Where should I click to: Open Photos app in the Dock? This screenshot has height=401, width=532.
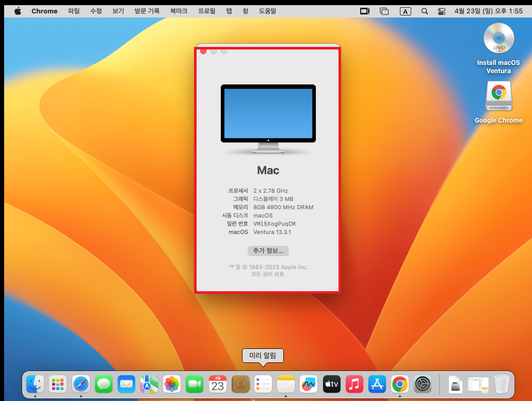tap(172, 385)
